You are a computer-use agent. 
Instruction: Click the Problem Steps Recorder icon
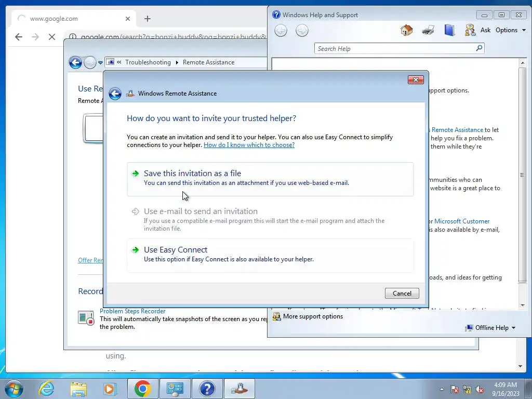86,318
